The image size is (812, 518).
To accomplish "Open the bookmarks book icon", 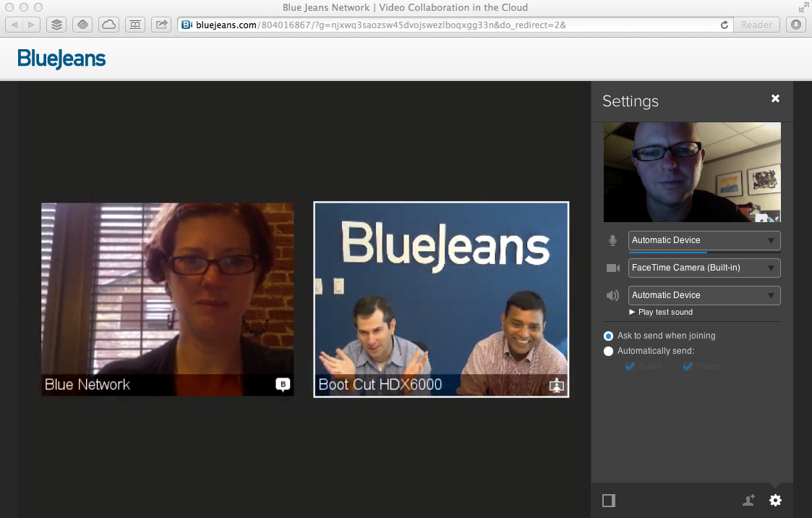I will tap(135, 25).
